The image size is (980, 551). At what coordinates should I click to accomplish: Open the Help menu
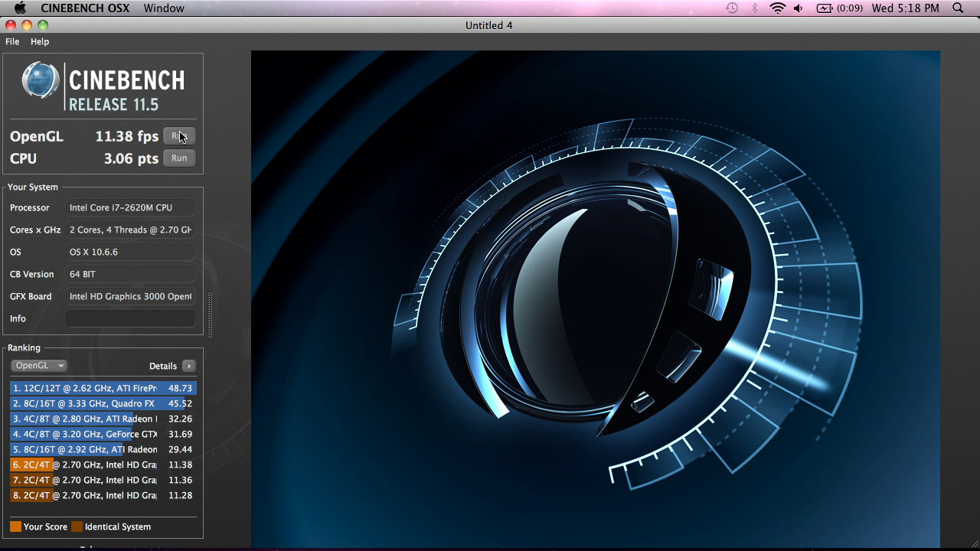pos(39,41)
